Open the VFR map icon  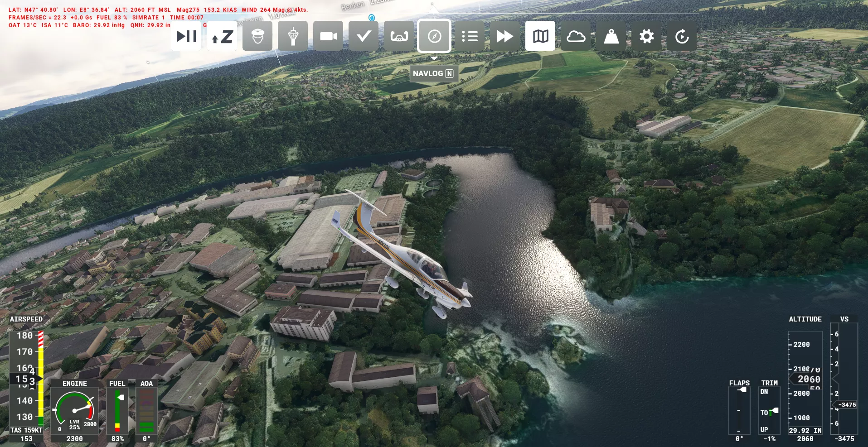[x=540, y=36]
